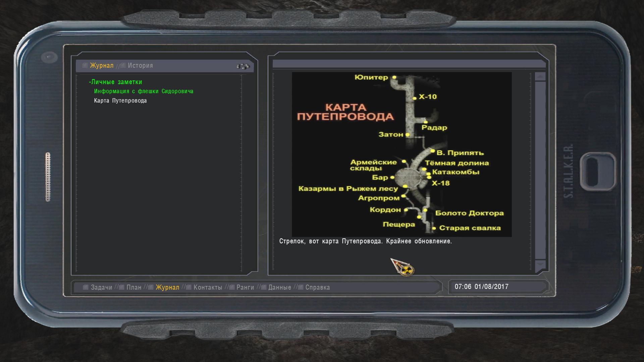This screenshot has height=362, width=644.
Task: Click the Старая свалка map label
Action: point(470,228)
